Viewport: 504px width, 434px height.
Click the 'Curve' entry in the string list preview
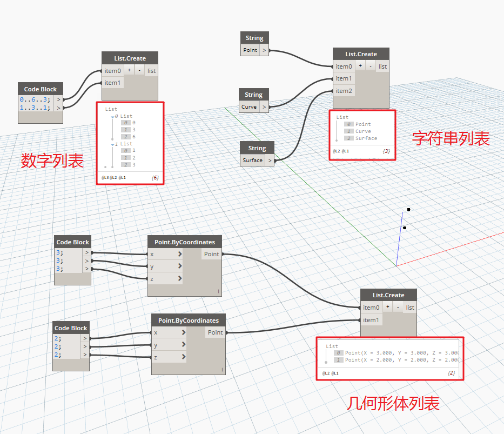pos(363,131)
